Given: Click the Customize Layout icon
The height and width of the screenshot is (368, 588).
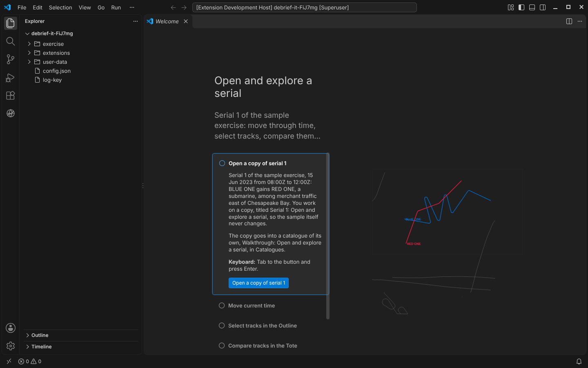Looking at the screenshot, I should (x=511, y=7).
